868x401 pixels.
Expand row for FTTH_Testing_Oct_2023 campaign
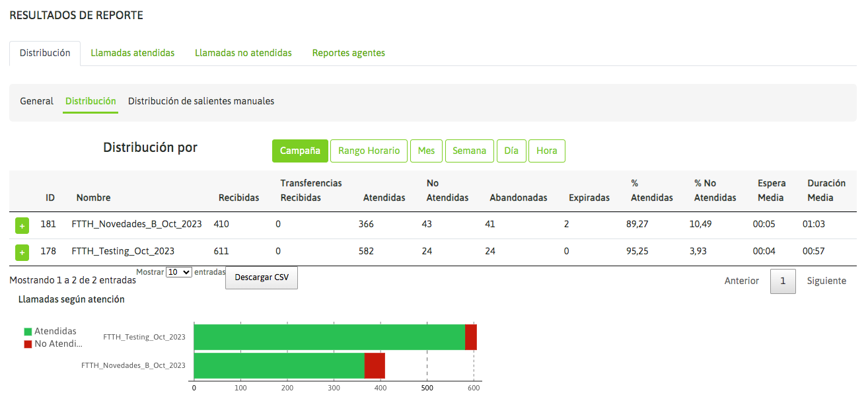(22, 252)
